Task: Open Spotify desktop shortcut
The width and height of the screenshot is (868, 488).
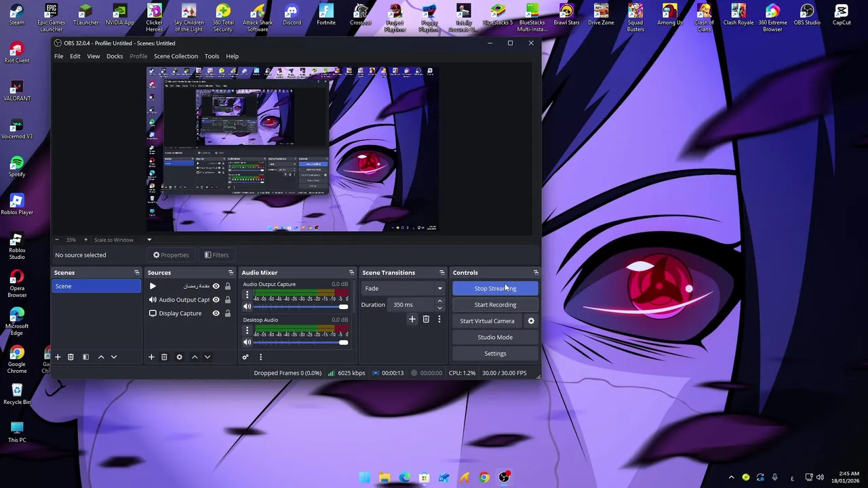Action: pos(17,167)
